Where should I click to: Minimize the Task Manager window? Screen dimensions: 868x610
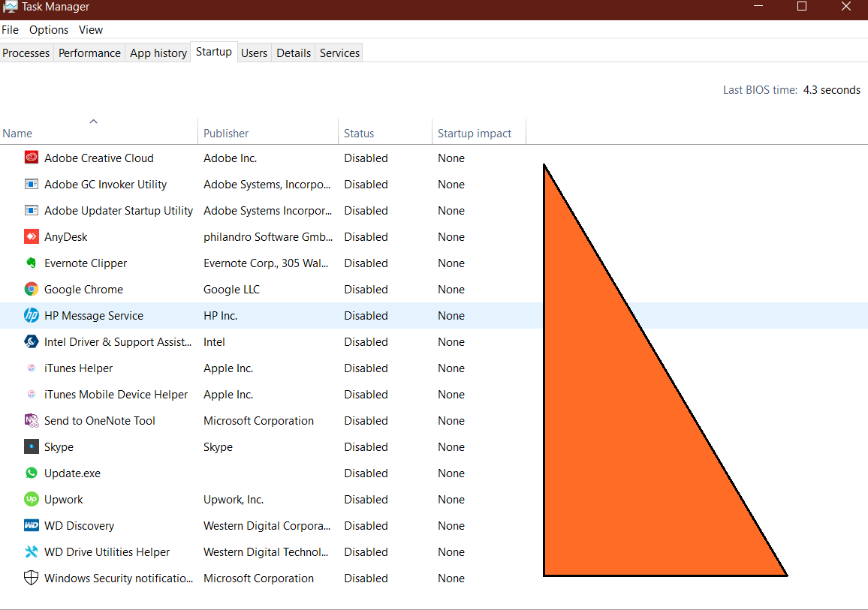pos(758,6)
